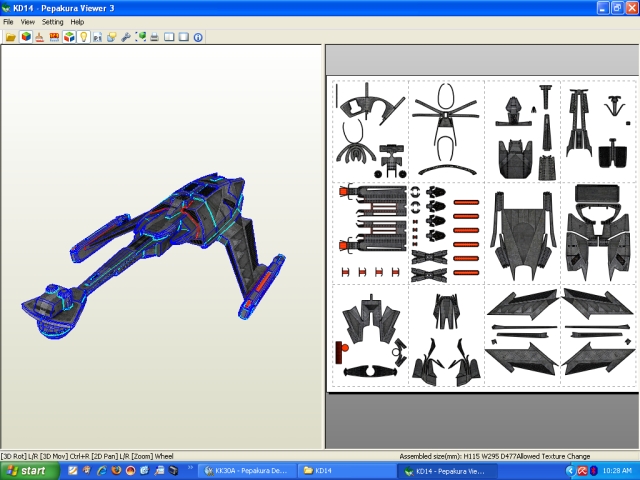The image size is (640, 480).
Task: Open the KD14 folder taskbar button
Action: [x=346, y=471]
